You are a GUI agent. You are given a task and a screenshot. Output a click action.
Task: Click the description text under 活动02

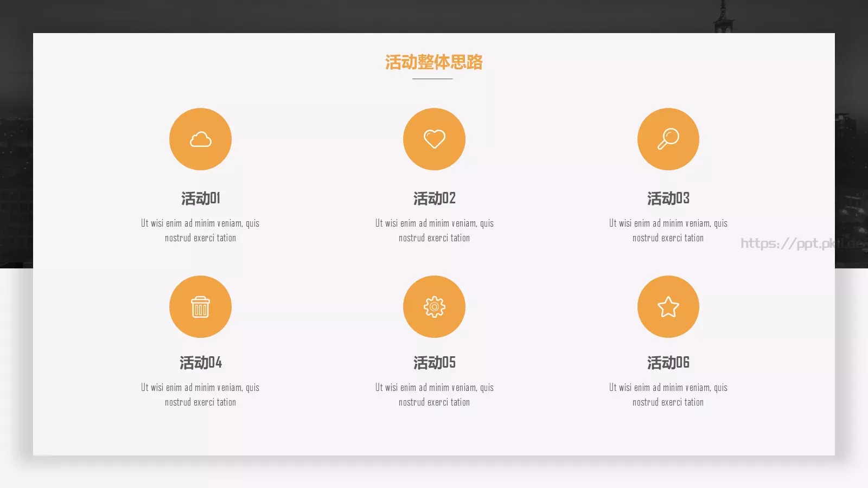point(434,230)
